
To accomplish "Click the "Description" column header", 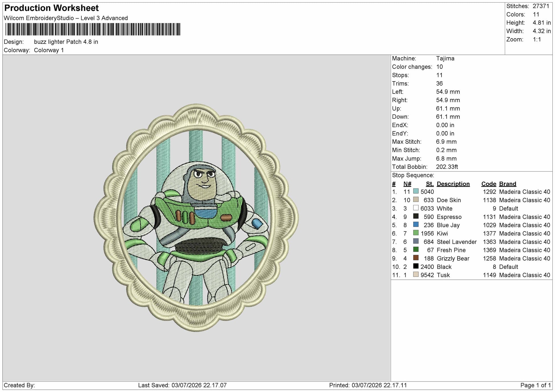I will click(x=453, y=184).
